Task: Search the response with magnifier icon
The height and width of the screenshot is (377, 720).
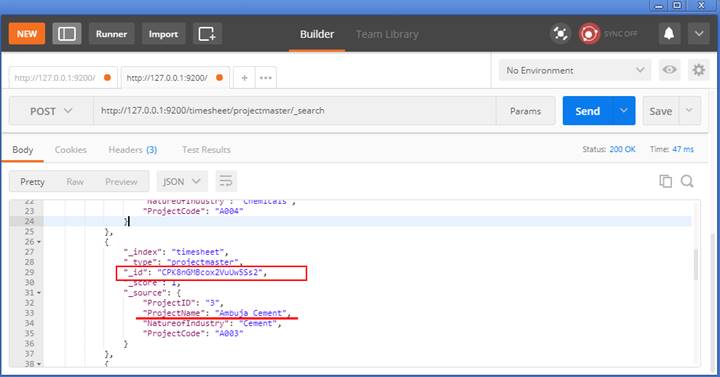Action: pos(687,181)
